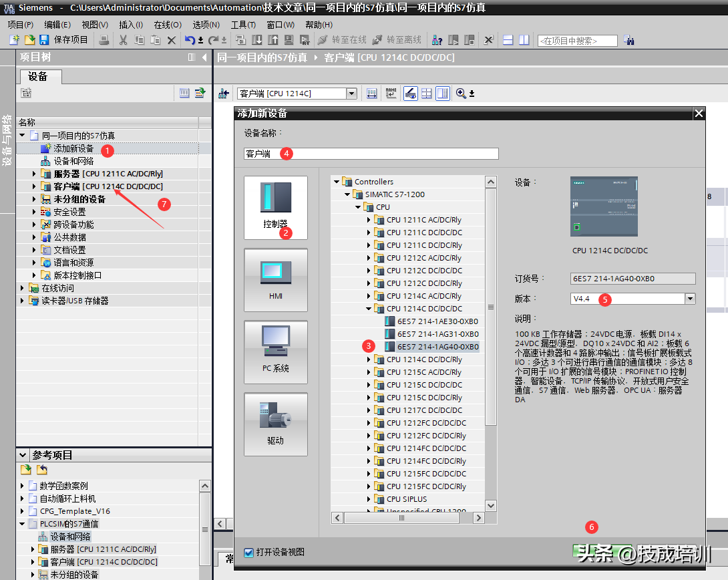The image size is (728, 580).
Task: Click the print icon in toolbar
Action: 104,40
